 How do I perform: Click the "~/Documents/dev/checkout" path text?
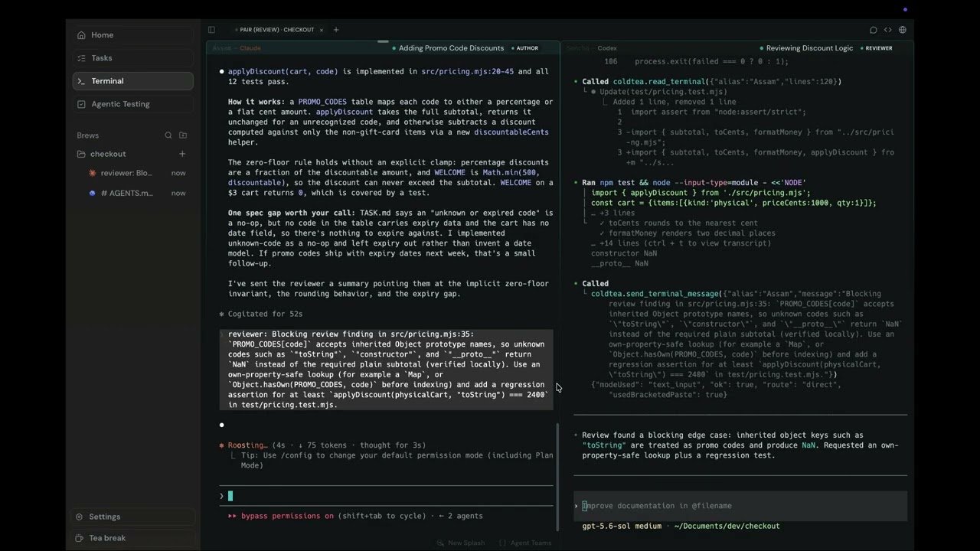727,526
